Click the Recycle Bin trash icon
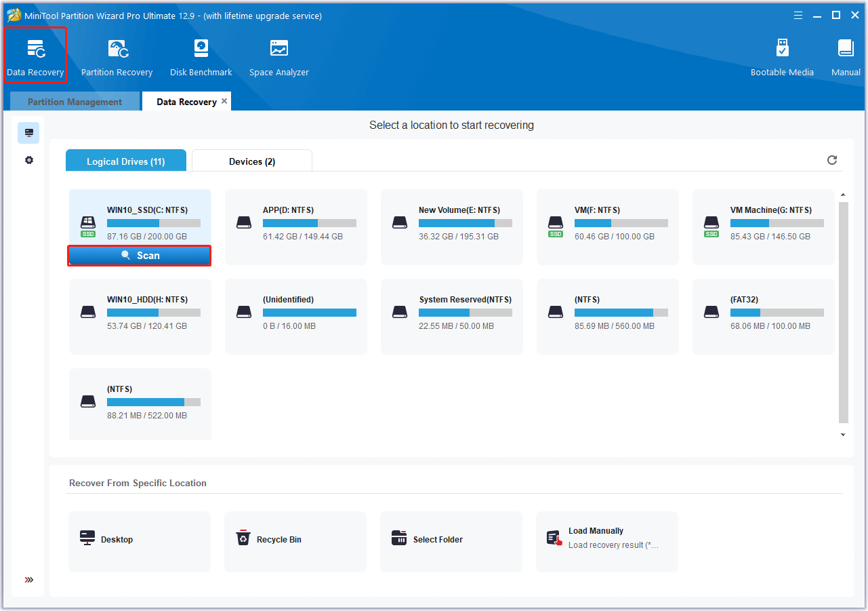This screenshot has height=611, width=868. coord(243,538)
